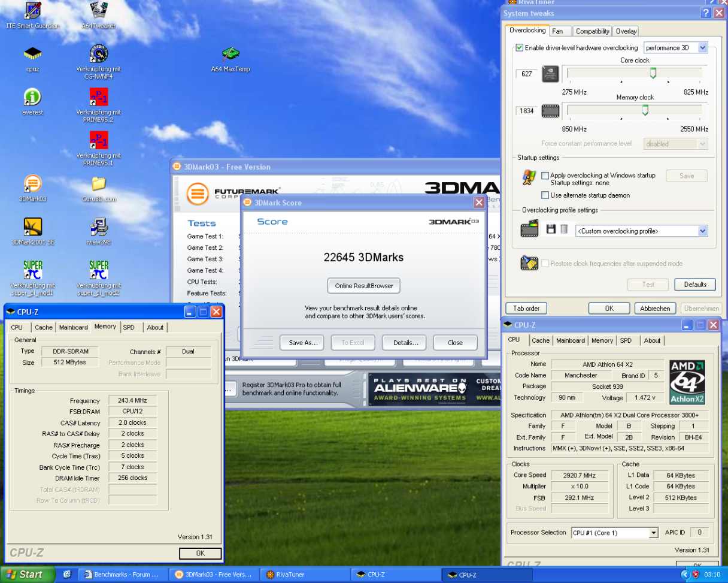Click Online ResultBrowser button

[x=364, y=286]
